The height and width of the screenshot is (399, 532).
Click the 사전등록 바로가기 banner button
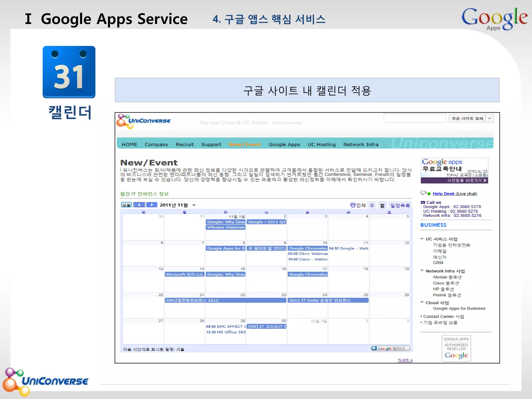point(454,180)
